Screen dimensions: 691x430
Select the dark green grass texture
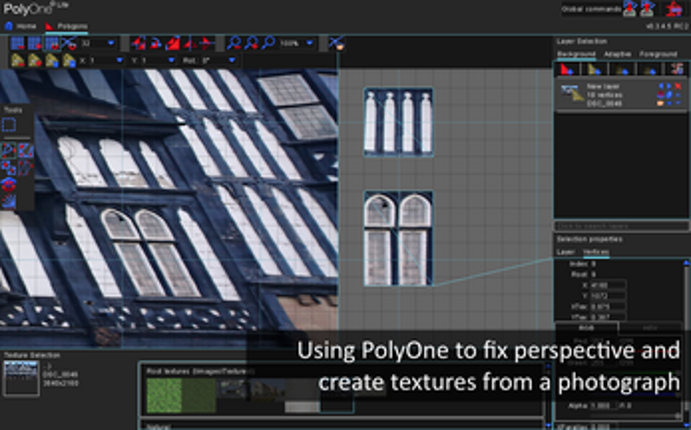(x=199, y=396)
